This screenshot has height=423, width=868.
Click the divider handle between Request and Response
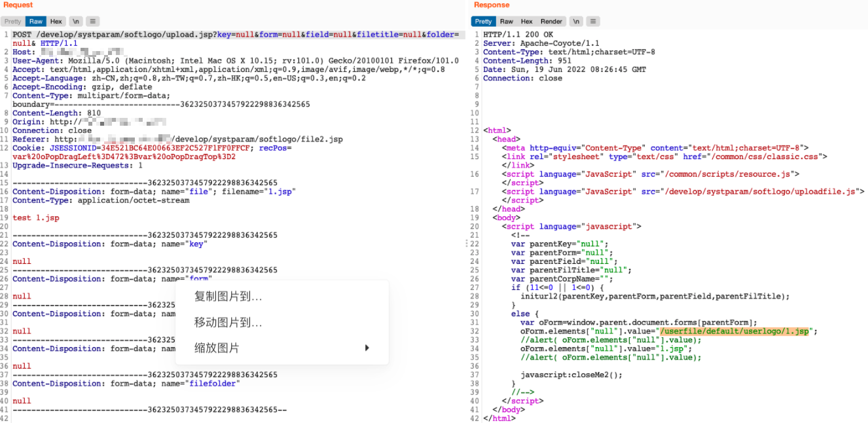[x=467, y=244]
